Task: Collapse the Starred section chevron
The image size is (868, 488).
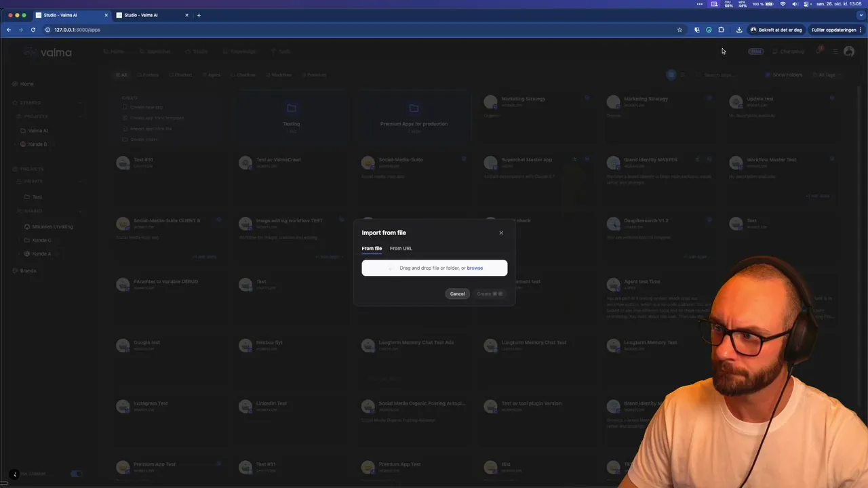Action: pos(80,103)
